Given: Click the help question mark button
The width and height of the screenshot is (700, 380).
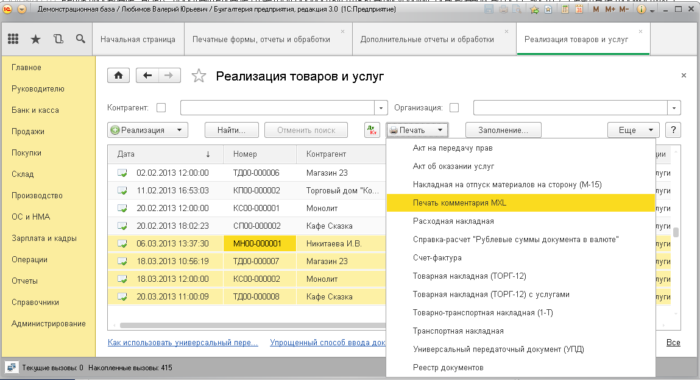Looking at the screenshot, I should coord(673,130).
